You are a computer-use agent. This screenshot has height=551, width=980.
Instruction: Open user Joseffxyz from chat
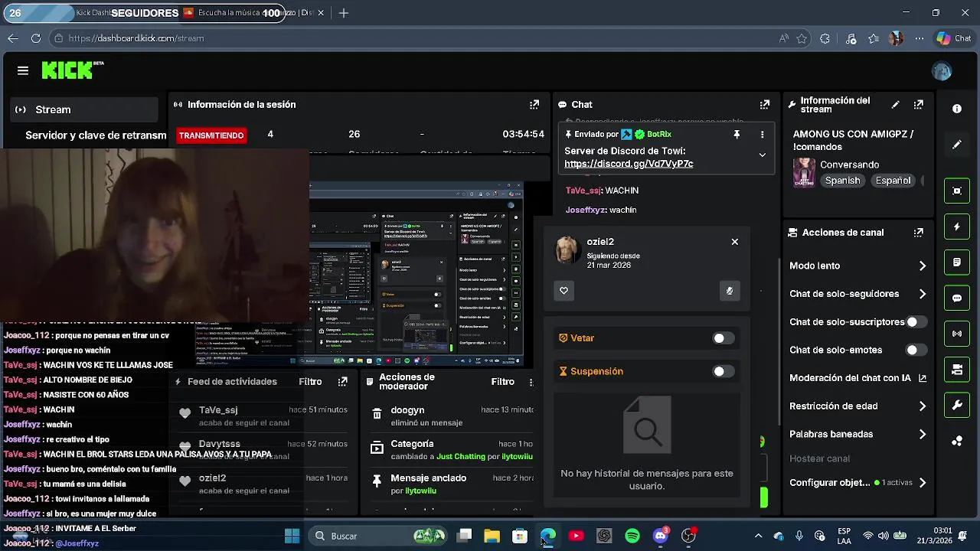coord(586,210)
